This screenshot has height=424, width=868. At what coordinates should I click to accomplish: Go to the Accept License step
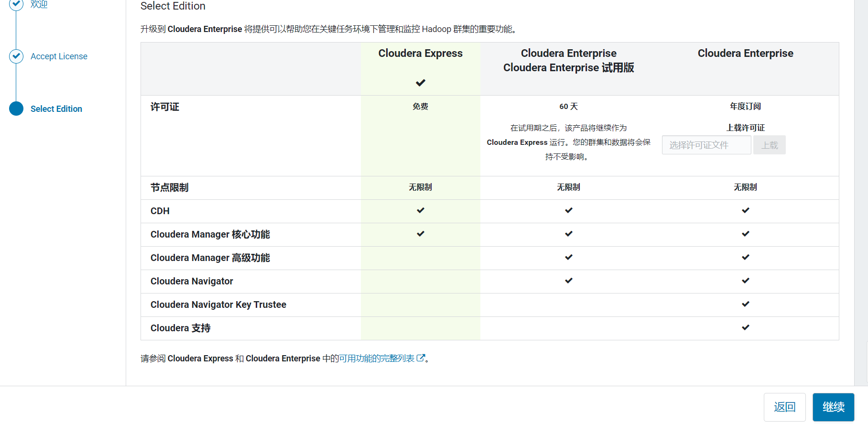click(x=59, y=56)
